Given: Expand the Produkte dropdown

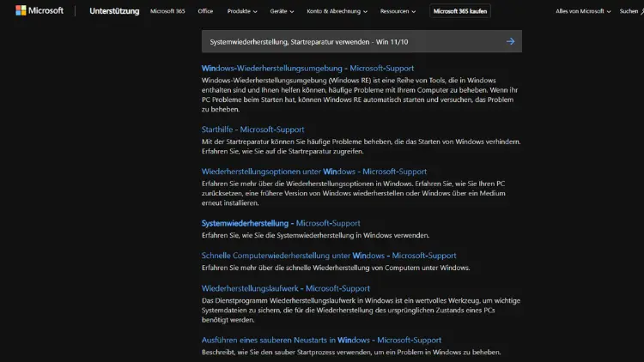Looking at the screenshot, I should coord(242,11).
